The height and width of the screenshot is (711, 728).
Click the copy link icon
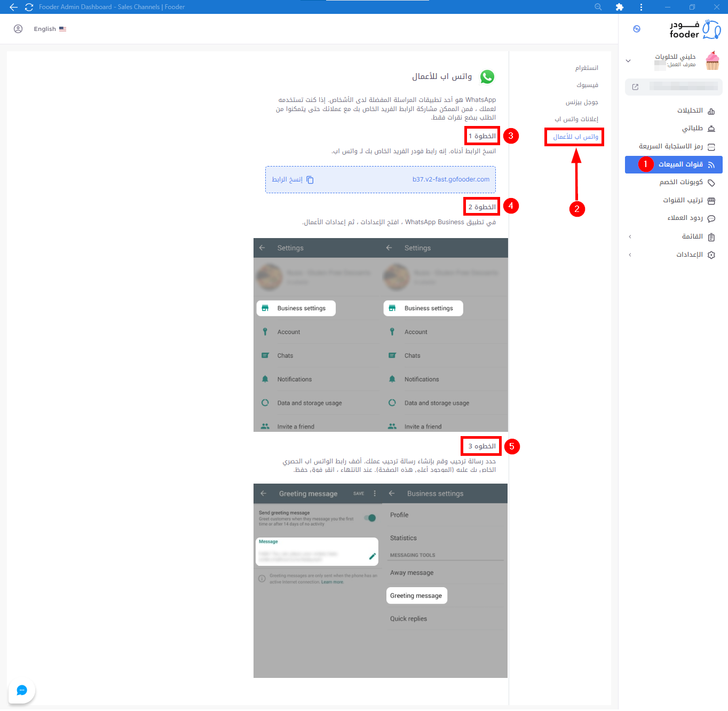coord(310,180)
